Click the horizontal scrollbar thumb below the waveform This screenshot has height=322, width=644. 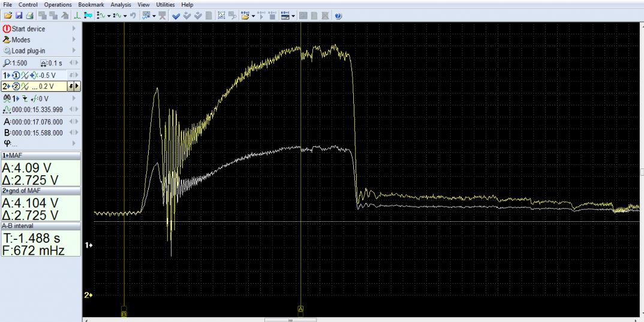pos(290,320)
